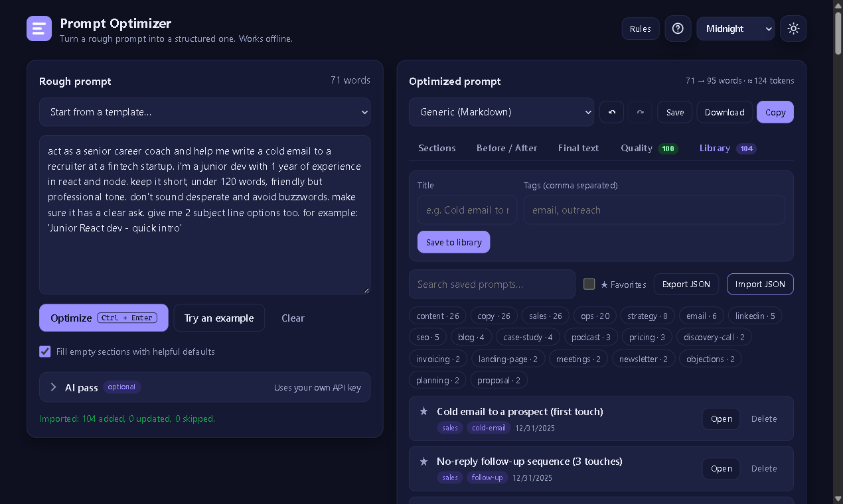Download the optimized prompt
This screenshot has width=843, height=504.
point(724,112)
